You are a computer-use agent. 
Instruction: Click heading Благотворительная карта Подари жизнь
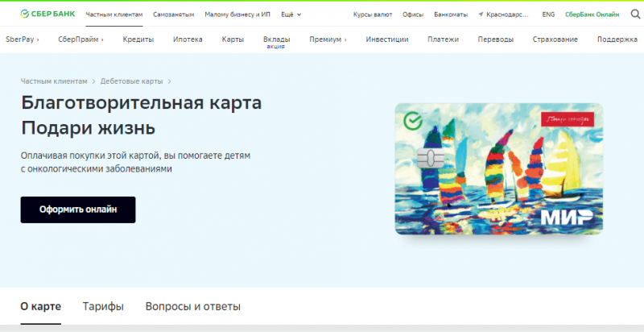142,115
